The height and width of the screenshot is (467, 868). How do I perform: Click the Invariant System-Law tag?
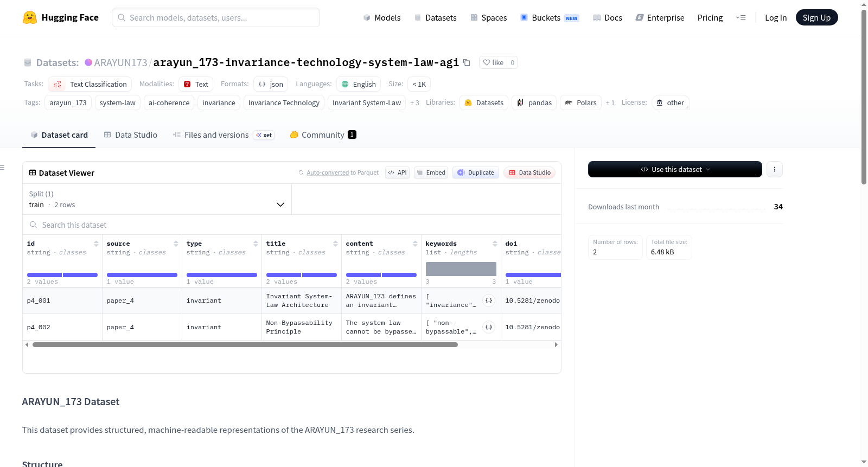pyautogui.click(x=367, y=103)
